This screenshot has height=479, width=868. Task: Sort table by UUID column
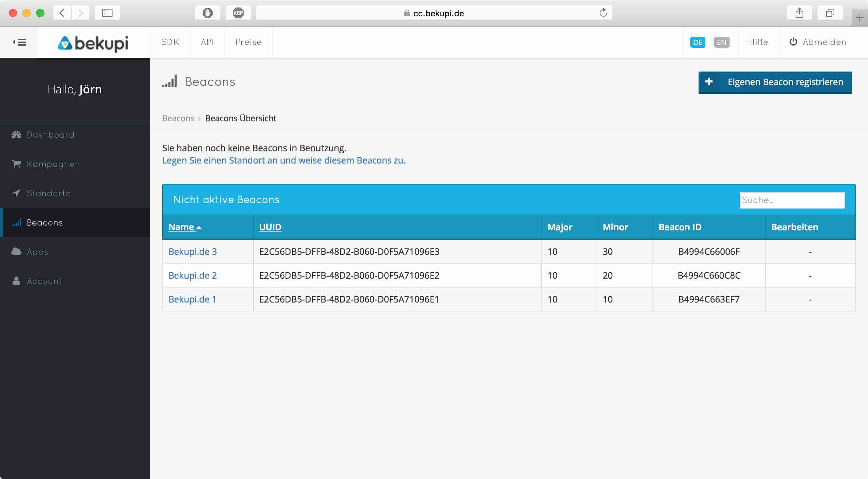coord(270,227)
